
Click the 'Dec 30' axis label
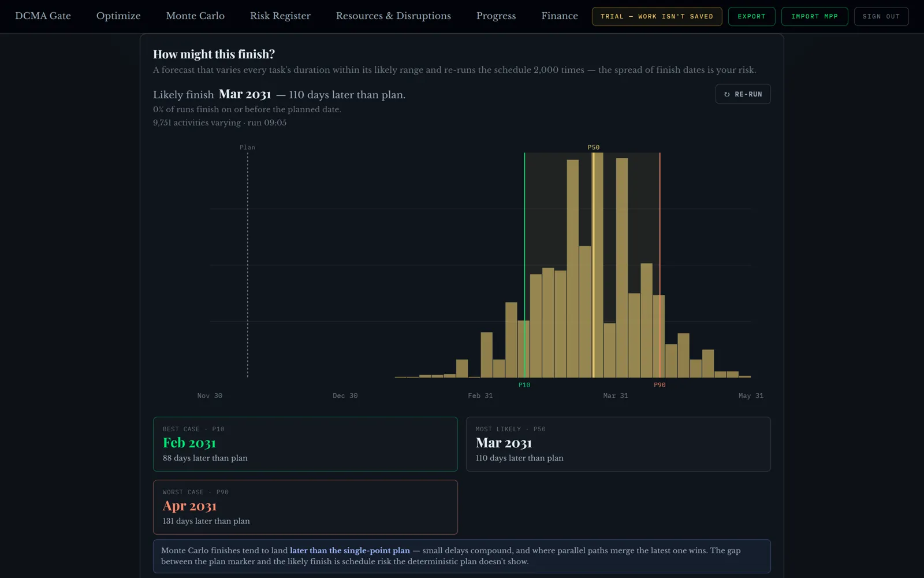pyautogui.click(x=345, y=396)
